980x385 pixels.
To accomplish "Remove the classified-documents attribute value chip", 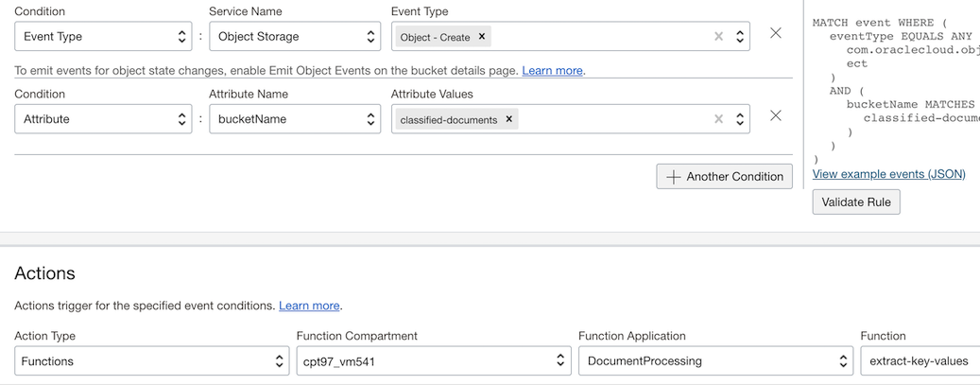I will tap(509, 119).
